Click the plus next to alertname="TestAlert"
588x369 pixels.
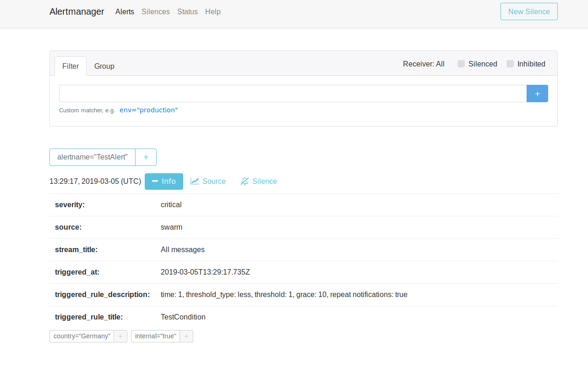[146, 157]
